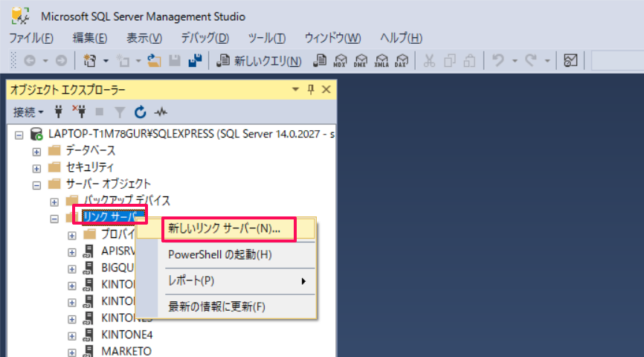Select the サーバー オブジェクト tree item
The width and height of the screenshot is (644, 357).
tap(109, 184)
